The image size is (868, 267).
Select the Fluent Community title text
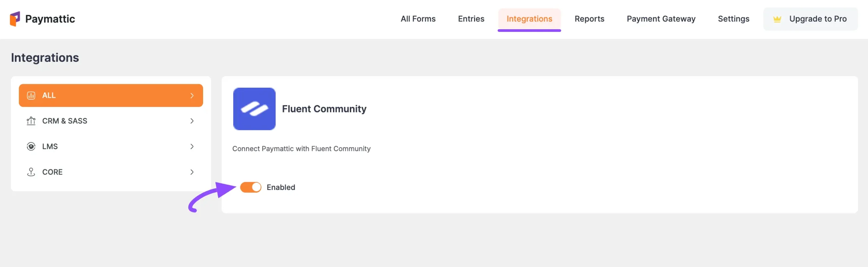coord(324,109)
